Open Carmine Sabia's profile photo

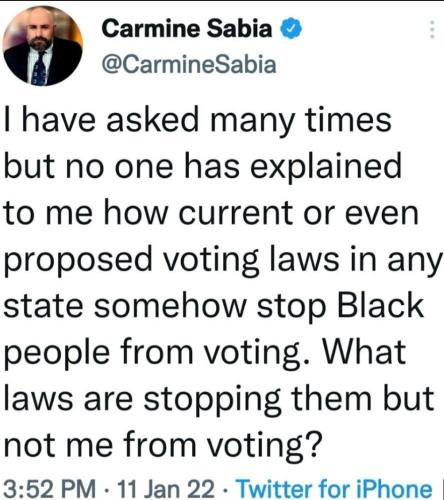43,46
